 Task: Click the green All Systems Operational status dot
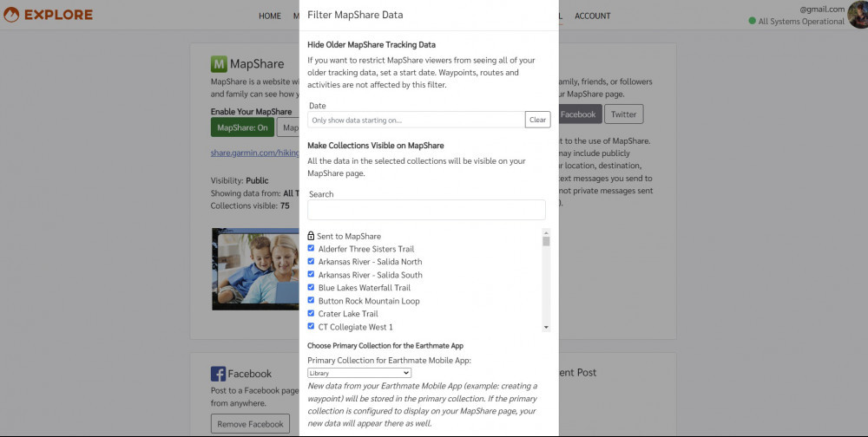752,21
